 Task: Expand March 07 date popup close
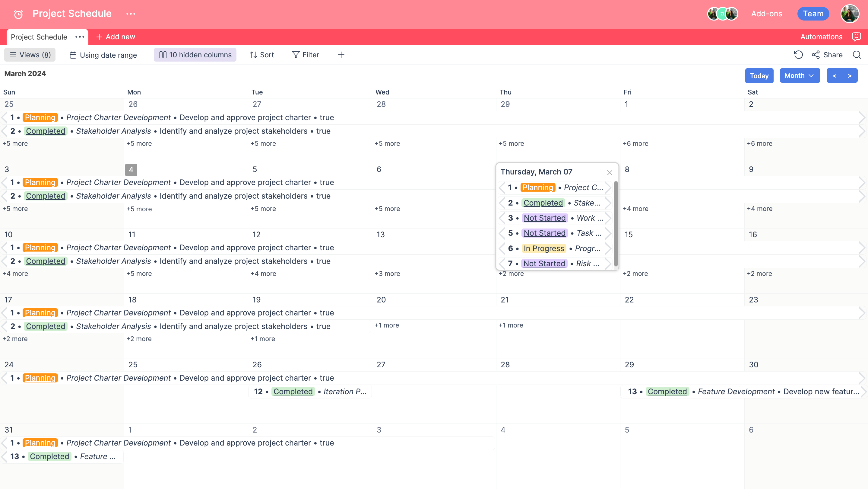click(x=609, y=173)
